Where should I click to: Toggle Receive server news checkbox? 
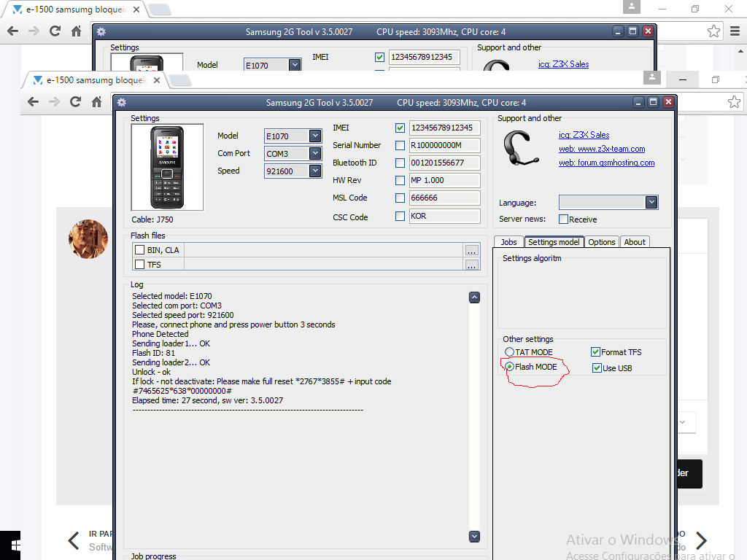[x=564, y=219]
